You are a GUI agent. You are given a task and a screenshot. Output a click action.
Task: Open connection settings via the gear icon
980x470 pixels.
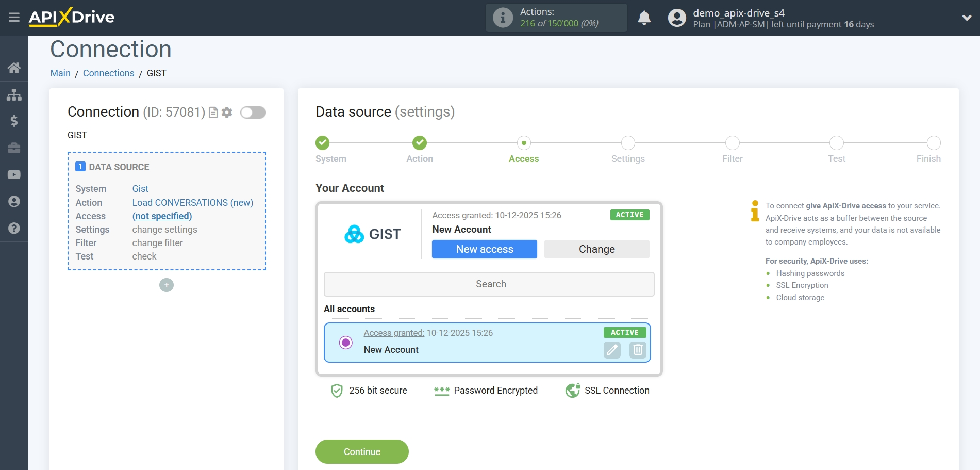[x=226, y=112]
